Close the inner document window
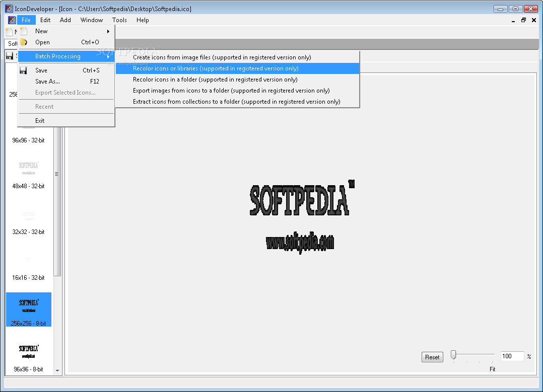This screenshot has width=543, height=392. click(533, 20)
